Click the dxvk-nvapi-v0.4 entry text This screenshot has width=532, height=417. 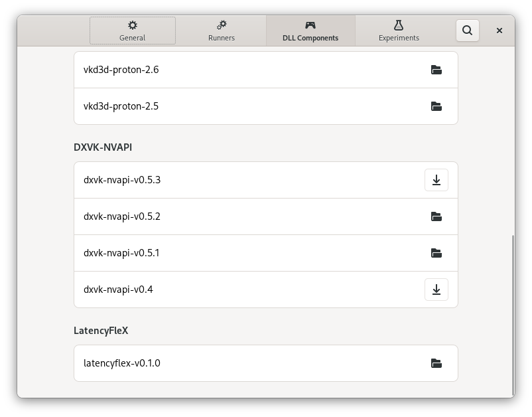point(118,290)
